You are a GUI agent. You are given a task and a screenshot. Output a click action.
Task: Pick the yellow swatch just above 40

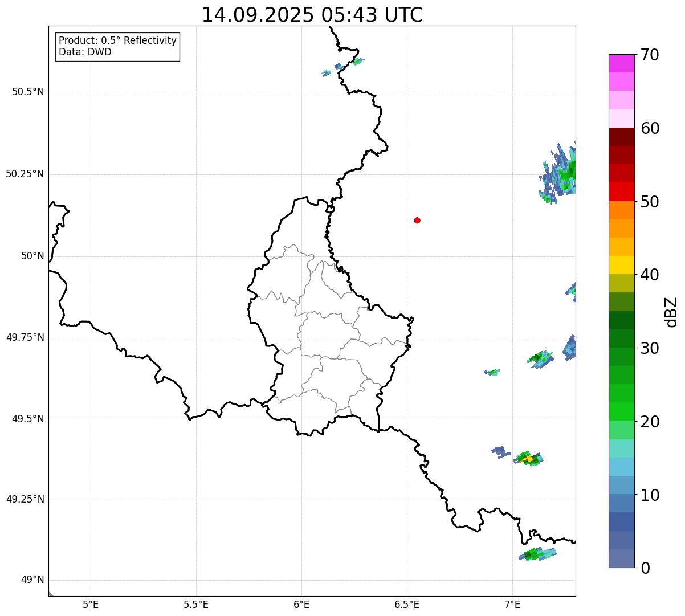[622, 265]
